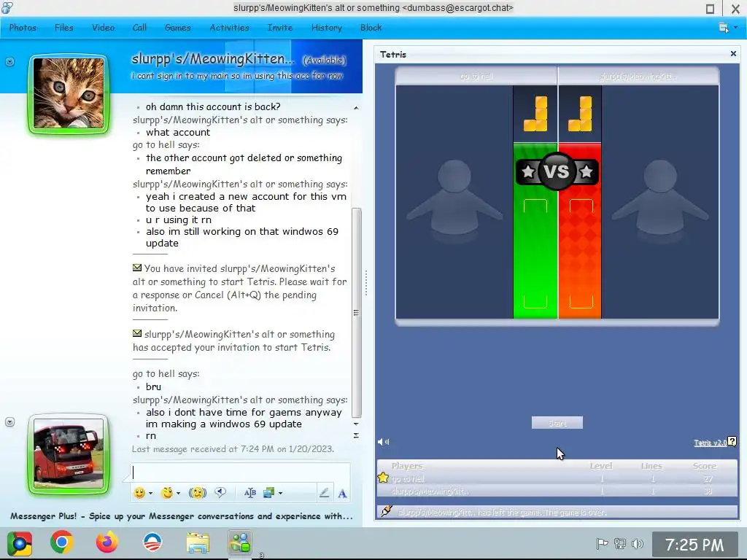The width and height of the screenshot is (747, 560).
Task: Click the network tray icon
Action: click(x=620, y=543)
